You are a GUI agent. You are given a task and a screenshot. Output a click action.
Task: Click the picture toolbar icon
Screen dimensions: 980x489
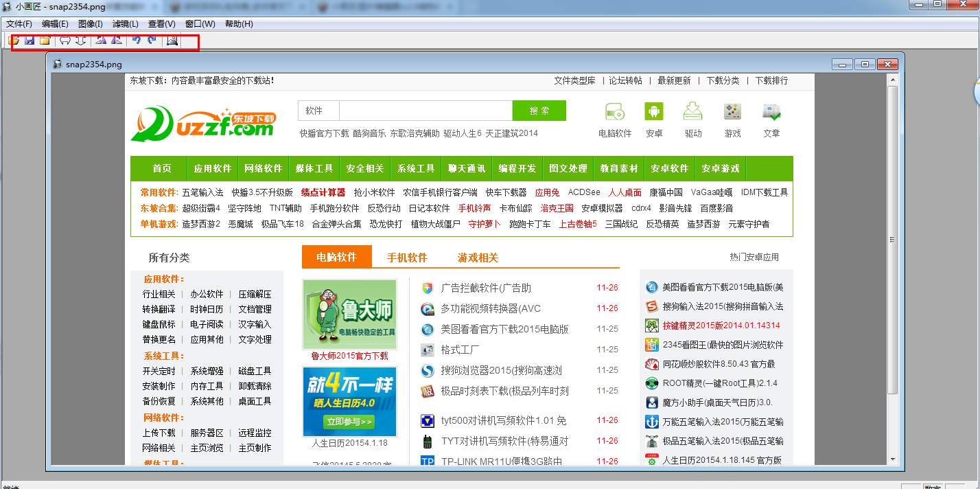(x=172, y=41)
